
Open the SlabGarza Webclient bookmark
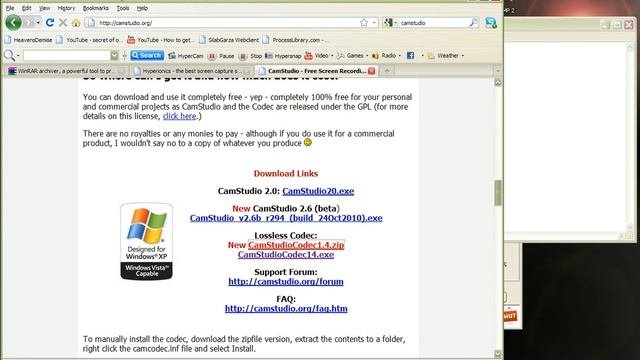click(229, 40)
